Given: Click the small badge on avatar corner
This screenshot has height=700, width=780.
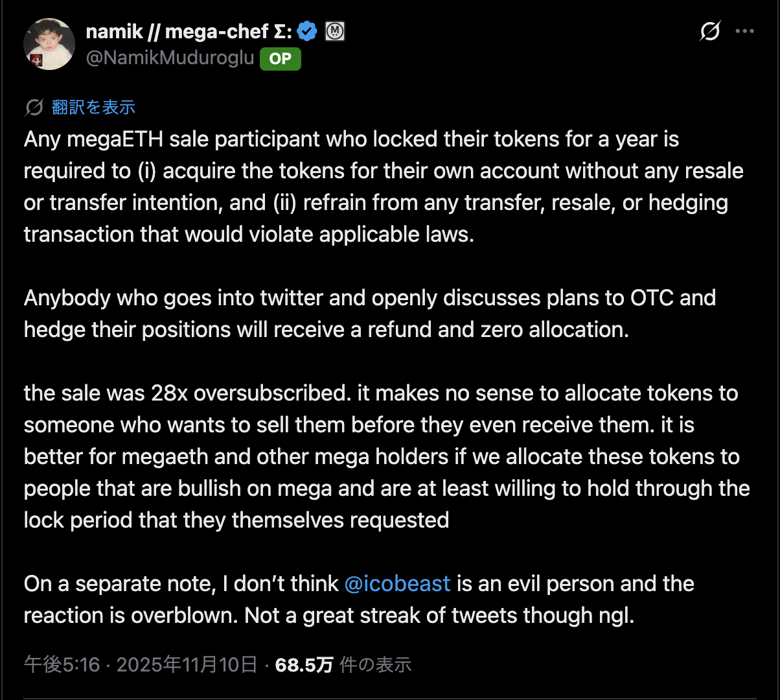Looking at the screenshot, I should point(37,61).
